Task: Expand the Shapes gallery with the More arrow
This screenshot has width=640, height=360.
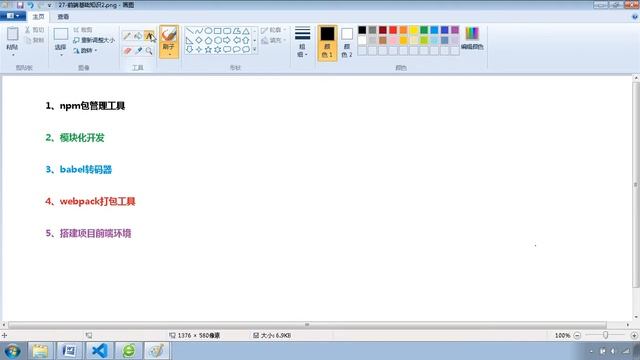Action: tap(254, 50)
